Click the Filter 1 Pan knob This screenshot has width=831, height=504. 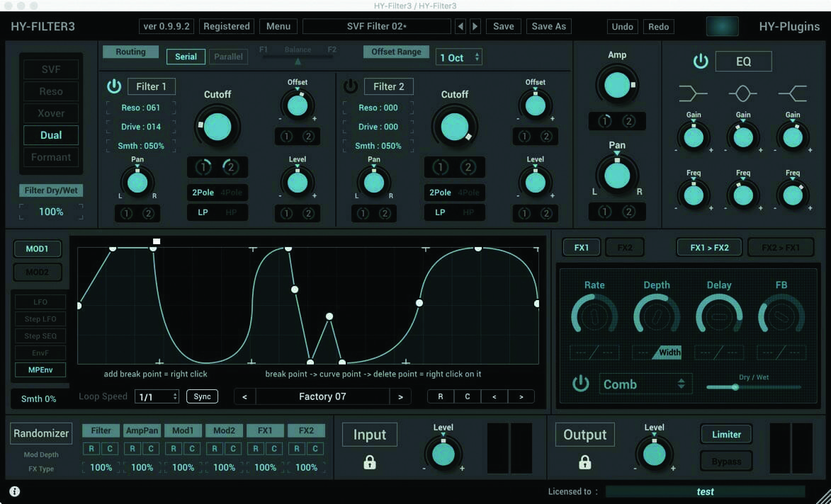(137, 183)
